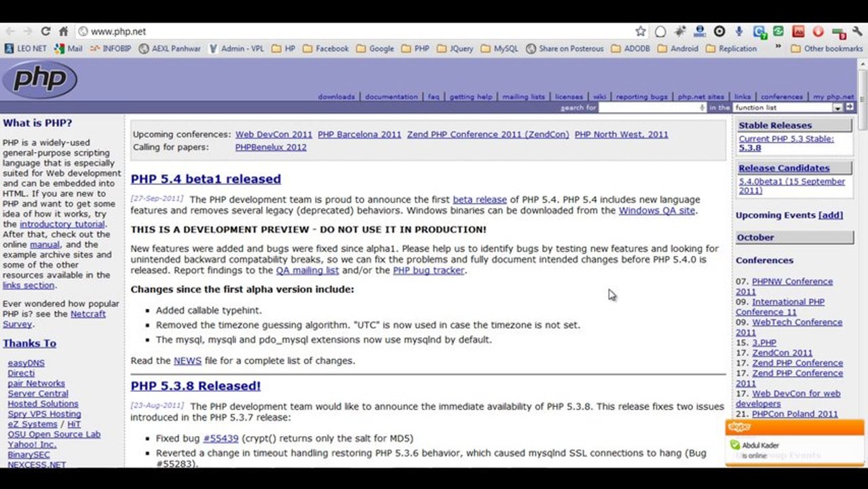Expand the Other bookmarks folder
This screenshot has height=489, width=868.
pyautogui.click(x=827, y=49)
